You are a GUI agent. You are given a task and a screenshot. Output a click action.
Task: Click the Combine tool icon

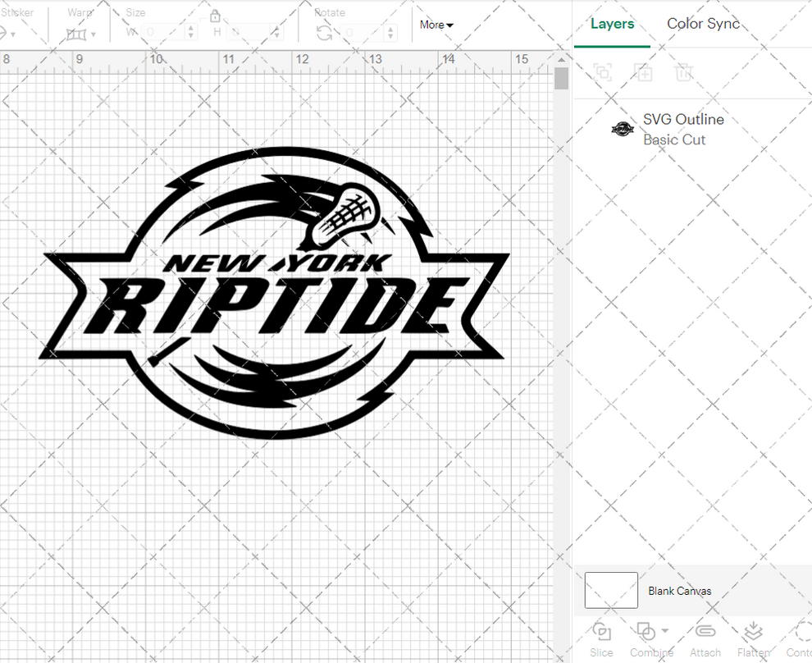645,632
